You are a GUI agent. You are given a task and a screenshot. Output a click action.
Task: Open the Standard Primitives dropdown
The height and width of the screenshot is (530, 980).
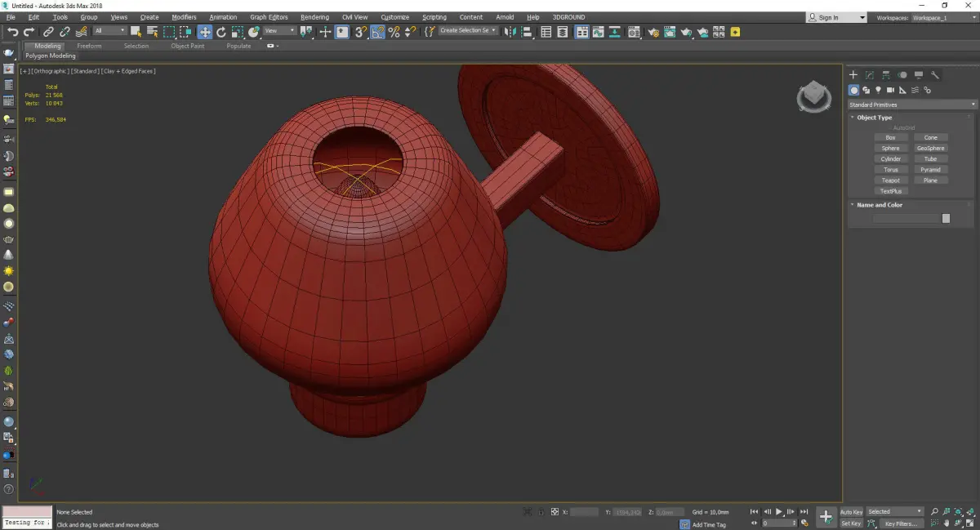point(911,105)
